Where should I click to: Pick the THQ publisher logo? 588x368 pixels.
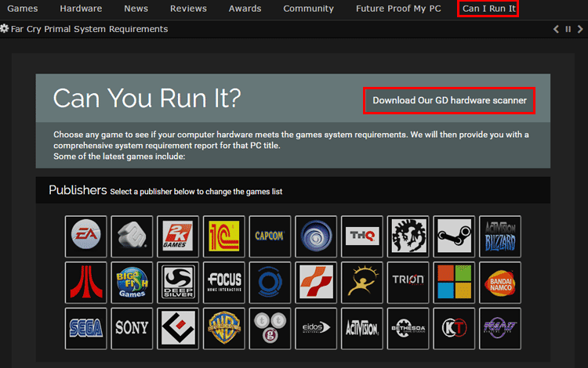click(x=362, y=236)
